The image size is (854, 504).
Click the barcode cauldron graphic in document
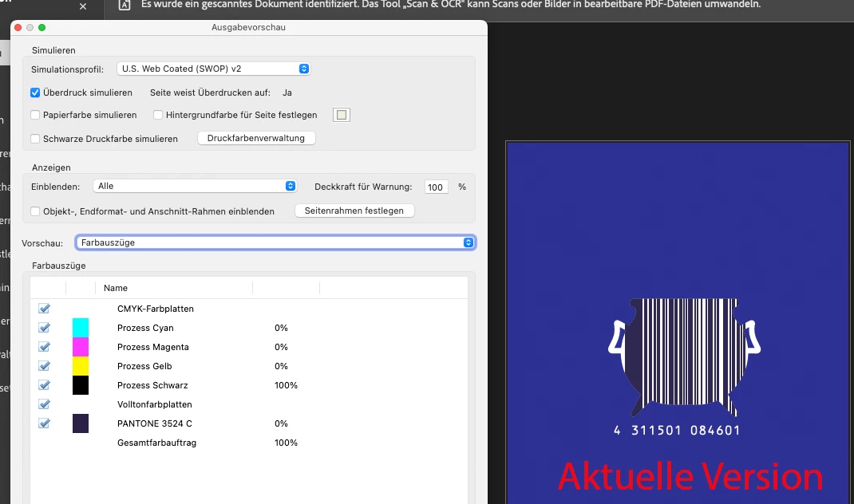(x=684, y=356)
